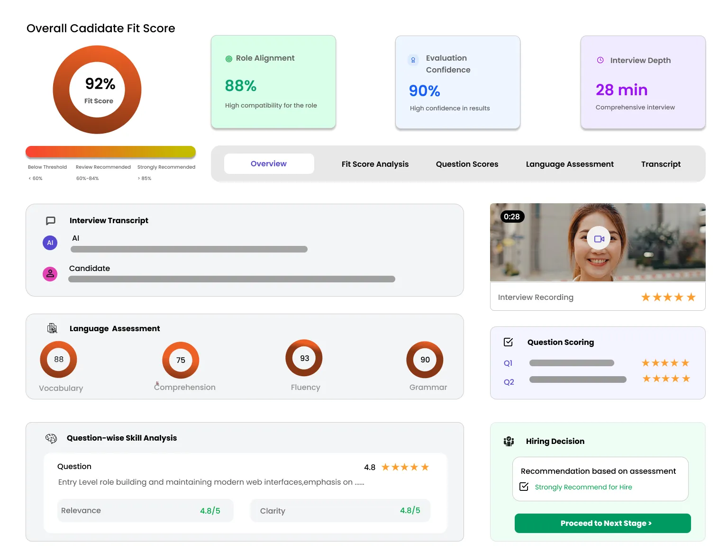This screenshot has height=560, width=728.
Task: Click the Strongly Recommend for Hire link
Action: point(583,487)
